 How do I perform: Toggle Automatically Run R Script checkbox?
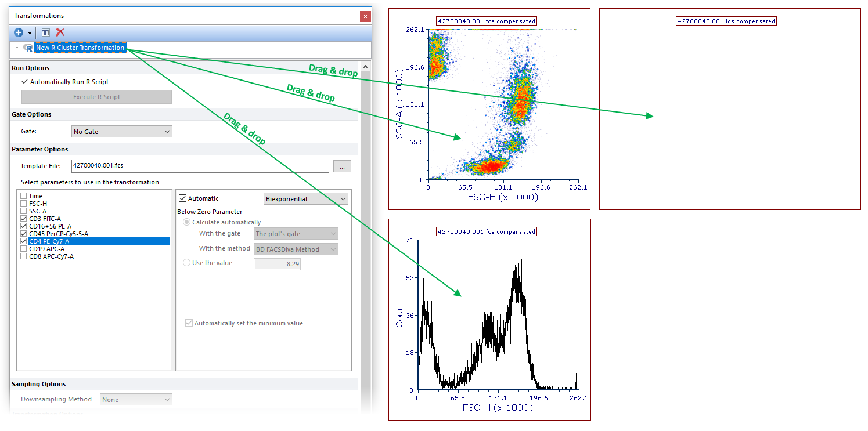click(x=24, y=82)
